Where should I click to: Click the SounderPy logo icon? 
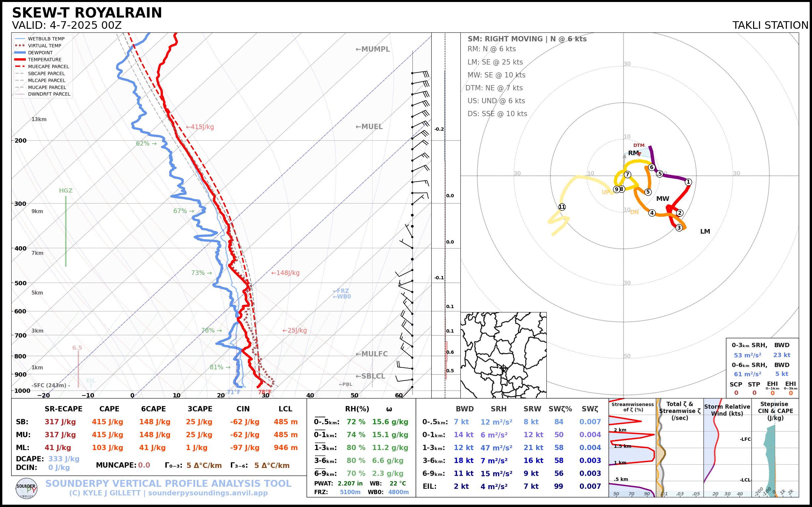(26, 488)
